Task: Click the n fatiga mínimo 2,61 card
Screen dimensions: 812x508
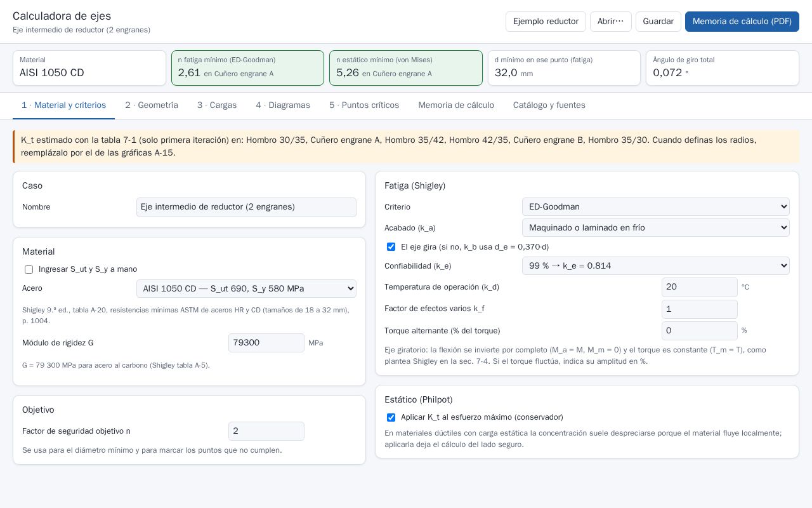Action: (247, 68)
